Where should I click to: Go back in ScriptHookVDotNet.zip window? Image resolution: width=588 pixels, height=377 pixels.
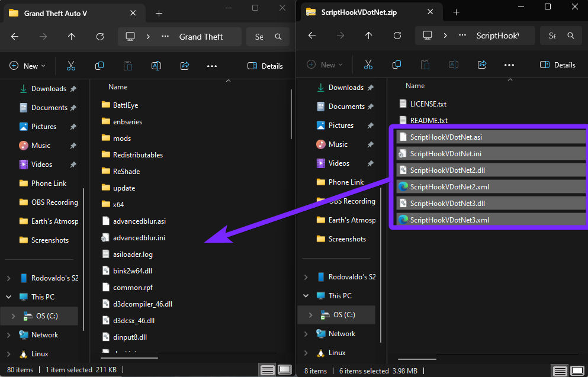click(312, 36)
